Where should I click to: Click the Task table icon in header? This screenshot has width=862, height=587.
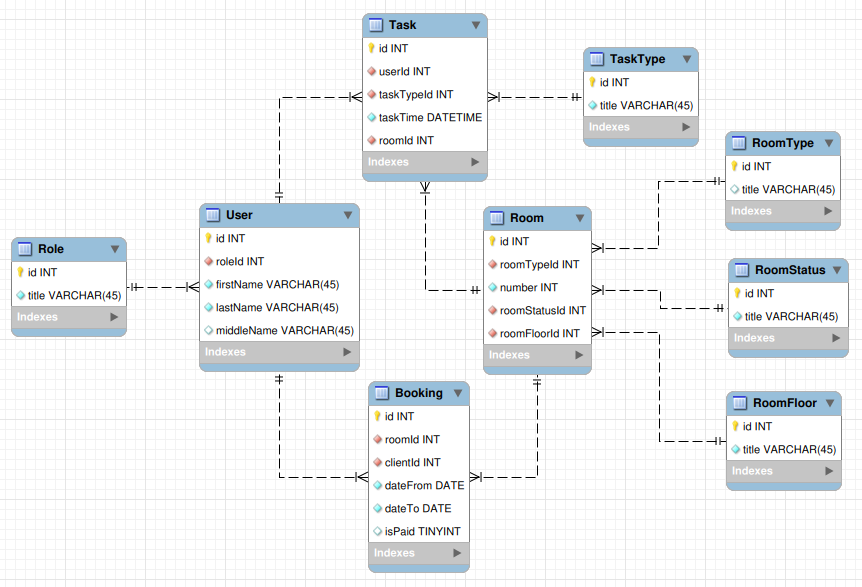pyautogui.click(x=376, y=24)
